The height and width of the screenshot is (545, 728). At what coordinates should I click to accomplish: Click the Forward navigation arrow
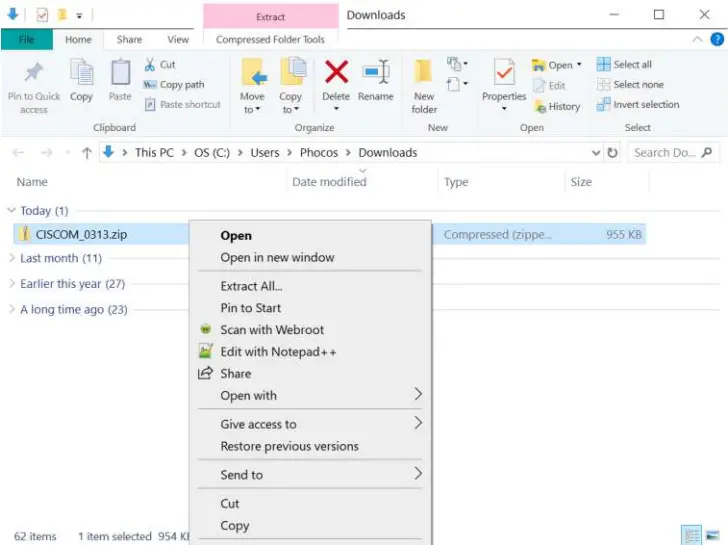click(x=46, y=153)
